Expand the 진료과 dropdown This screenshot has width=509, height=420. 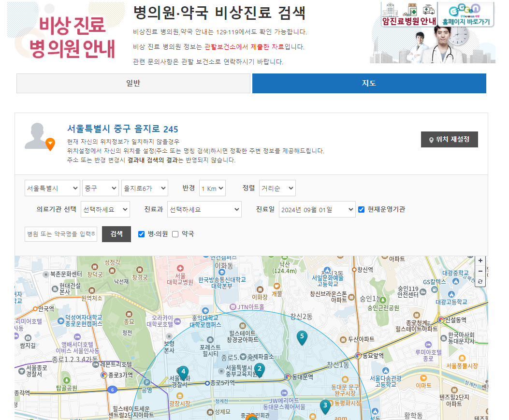coord(204,209)
